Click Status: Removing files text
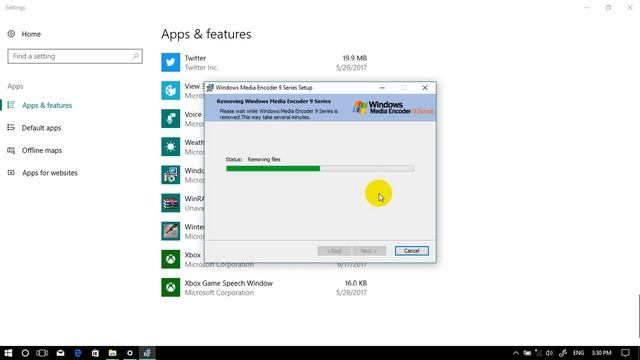The width and height of the screenshot is (640, 360). click(x=253, y=160)
